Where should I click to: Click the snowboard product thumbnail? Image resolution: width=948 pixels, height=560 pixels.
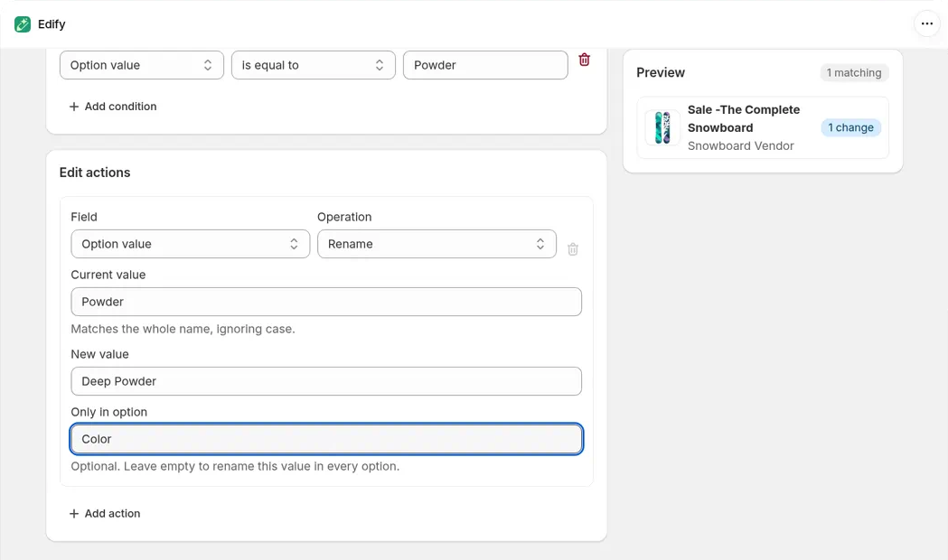[x=662, y=127]
